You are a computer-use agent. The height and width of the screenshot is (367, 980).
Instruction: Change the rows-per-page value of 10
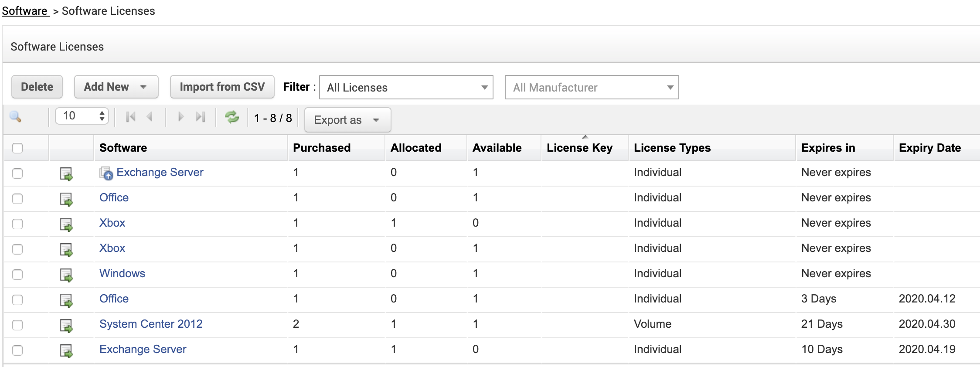(82, 116)
